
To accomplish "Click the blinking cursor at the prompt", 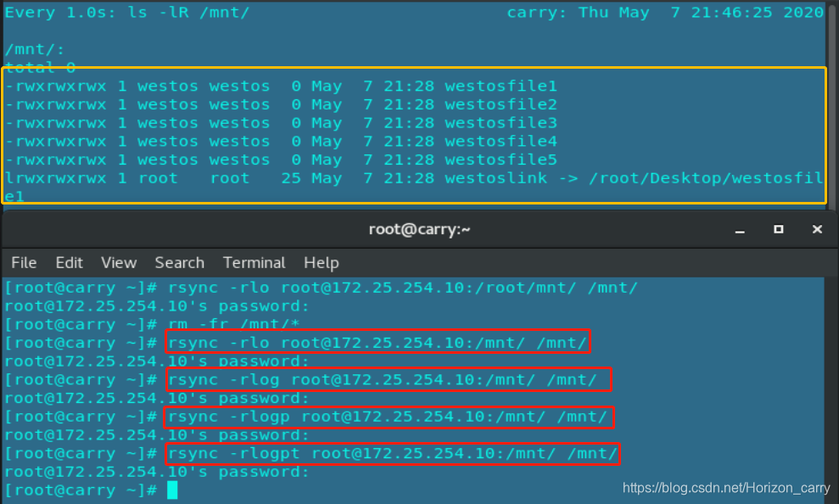I will 173,490.
